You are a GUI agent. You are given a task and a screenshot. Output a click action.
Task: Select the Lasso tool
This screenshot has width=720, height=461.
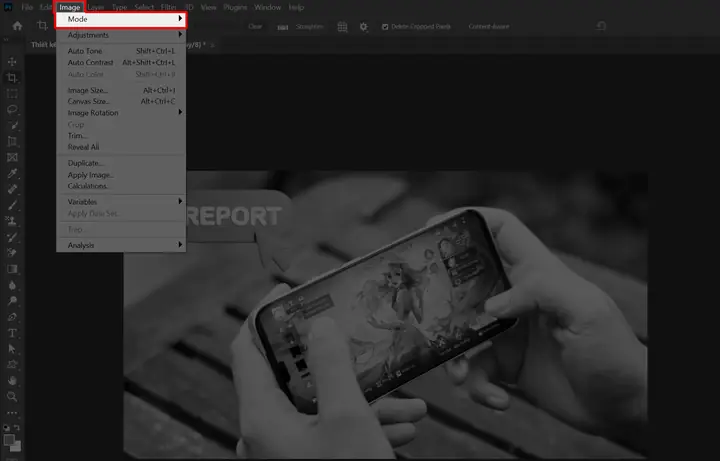coord(12,109)
